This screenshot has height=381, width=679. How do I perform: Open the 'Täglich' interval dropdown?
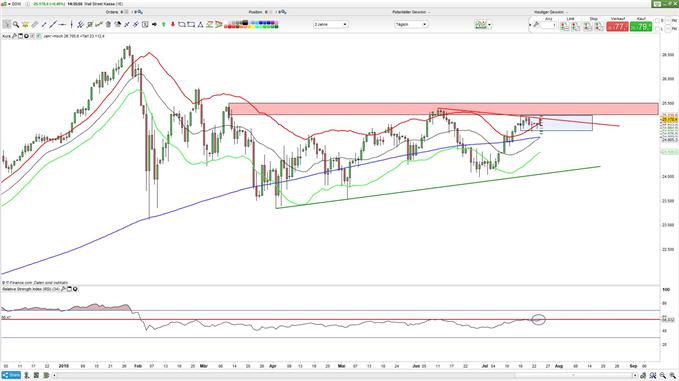[411, 25]
